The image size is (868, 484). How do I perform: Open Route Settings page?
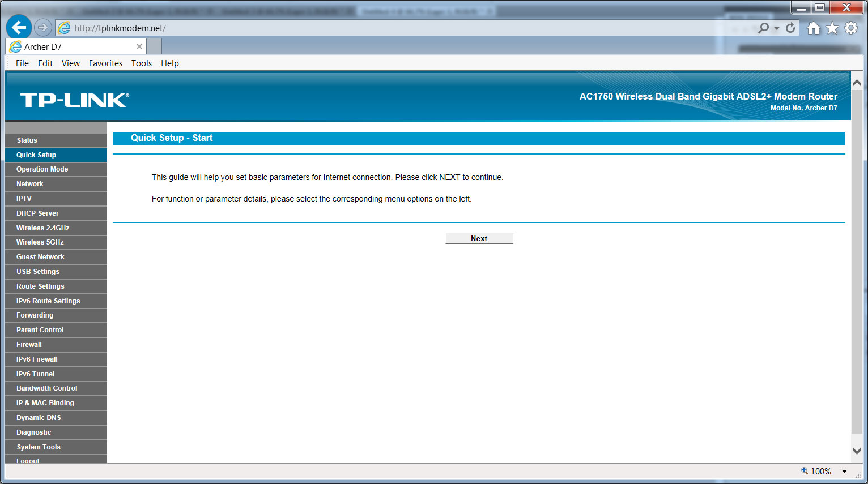coord(56,286)
